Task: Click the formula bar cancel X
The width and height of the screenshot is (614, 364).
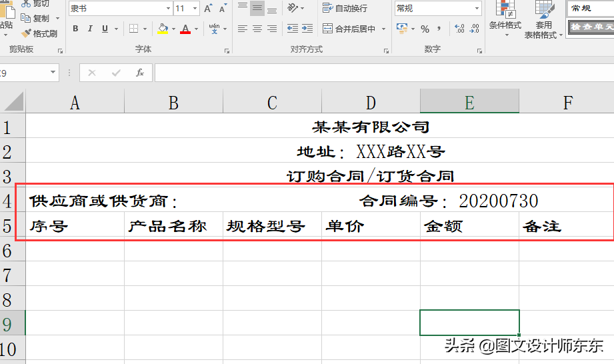Action: click(x=91, y=73)
